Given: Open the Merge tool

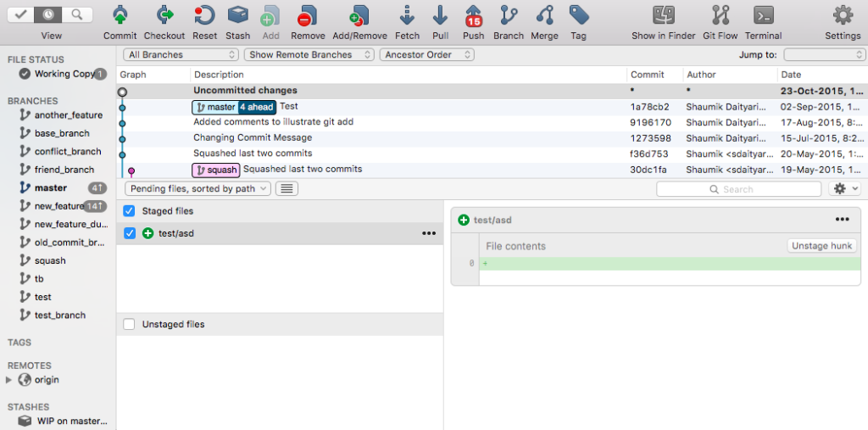Looking at the screenshot, I should [x=544, y=16].
